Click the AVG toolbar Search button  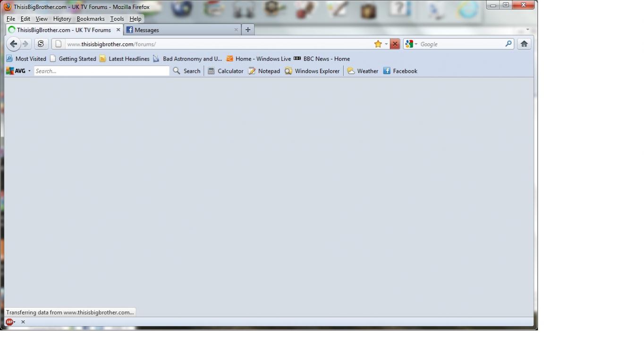pos(186,71)
